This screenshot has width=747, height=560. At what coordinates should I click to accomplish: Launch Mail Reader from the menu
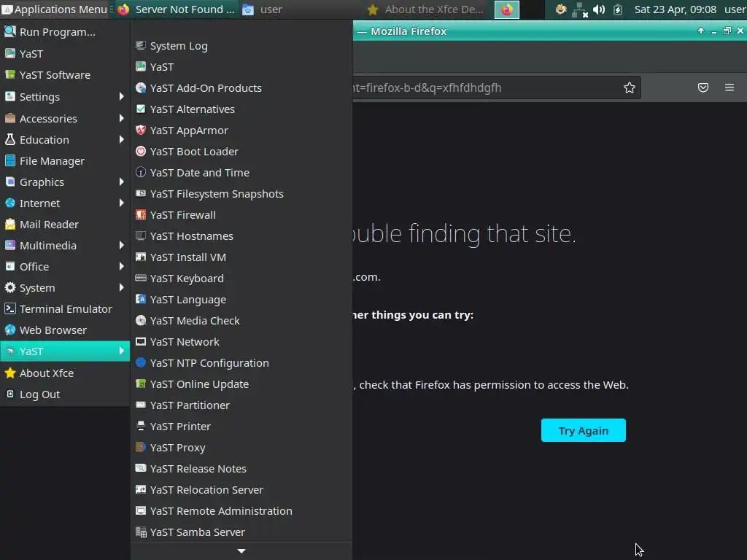(65, 225)
